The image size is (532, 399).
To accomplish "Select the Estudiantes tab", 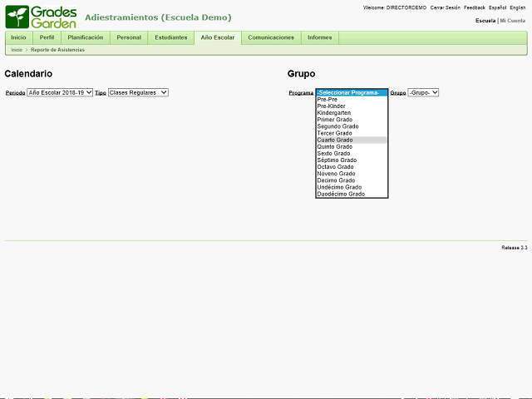I will click(170, 37).
